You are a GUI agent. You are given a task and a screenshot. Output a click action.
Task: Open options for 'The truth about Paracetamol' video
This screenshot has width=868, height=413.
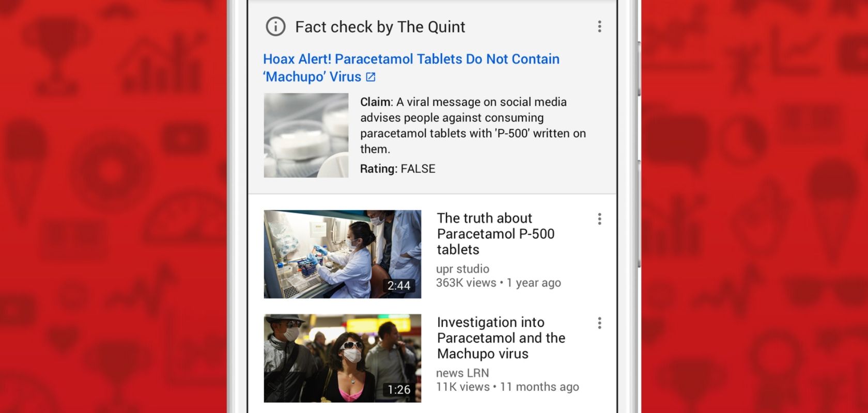(599, 219)
